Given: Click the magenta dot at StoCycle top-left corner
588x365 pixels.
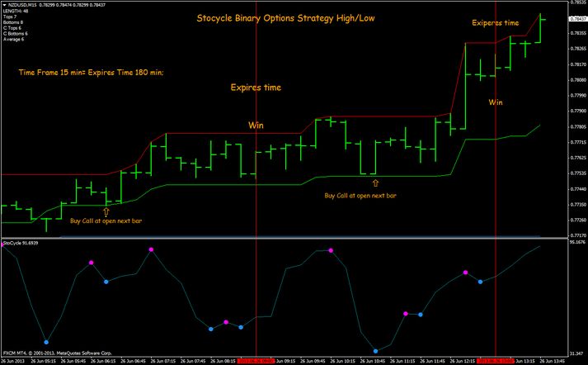Looking at the screenshot, I should pyautogui.click(x=2, y=244).
